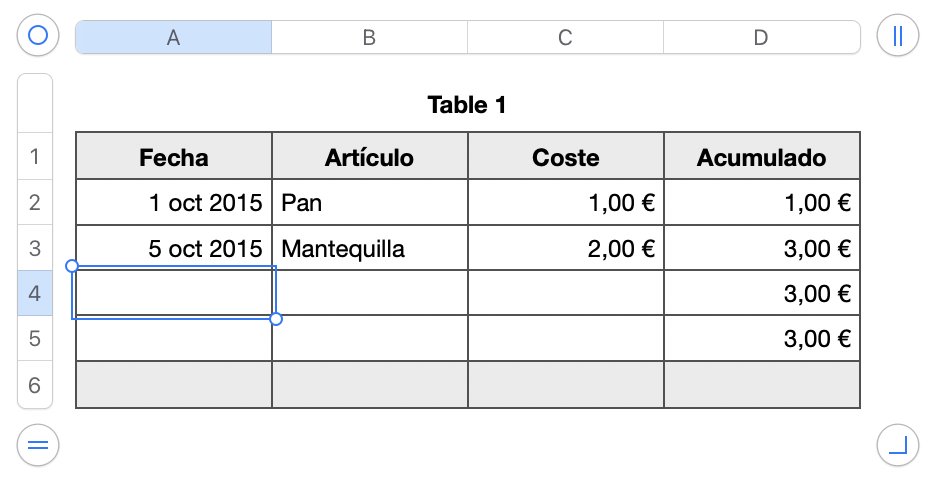
Task: Select row 6 header
Action: [35, 385]
